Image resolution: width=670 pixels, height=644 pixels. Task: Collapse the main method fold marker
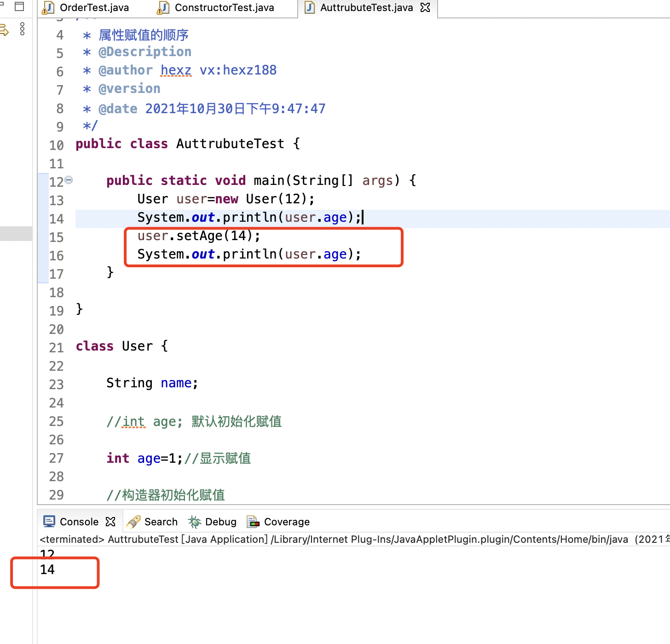point(69,180)
